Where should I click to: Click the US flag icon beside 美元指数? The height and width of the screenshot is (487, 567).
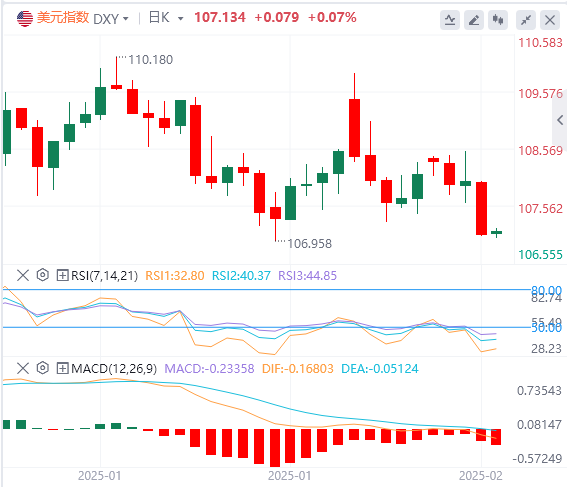click(25, 18)
